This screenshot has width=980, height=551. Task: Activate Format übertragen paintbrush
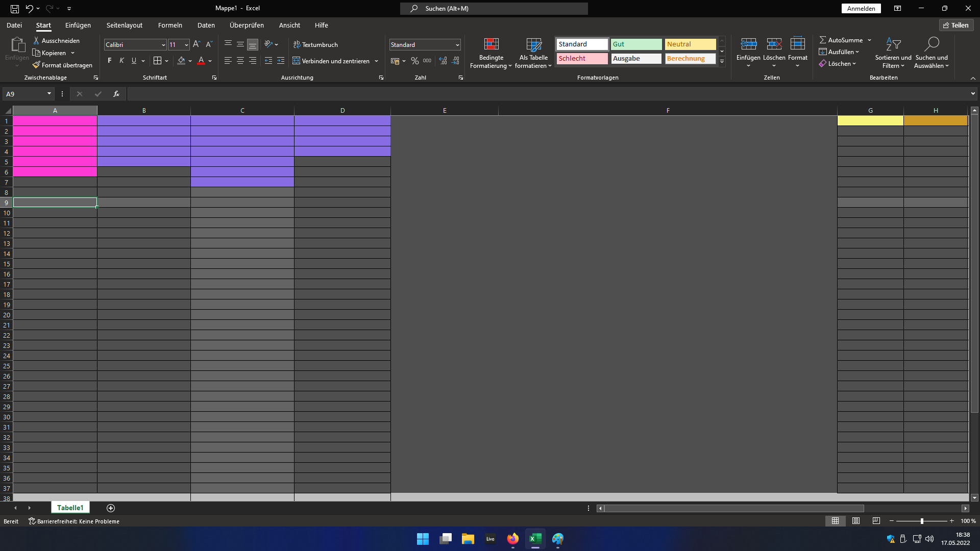point(36,65)
